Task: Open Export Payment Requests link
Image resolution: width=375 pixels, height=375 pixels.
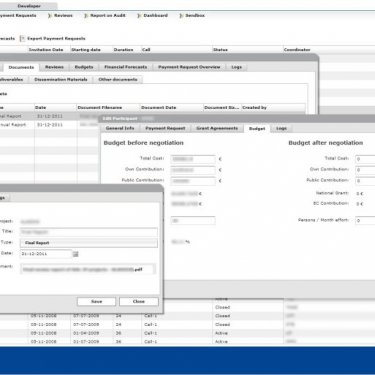Action: (x=56, y=39)
